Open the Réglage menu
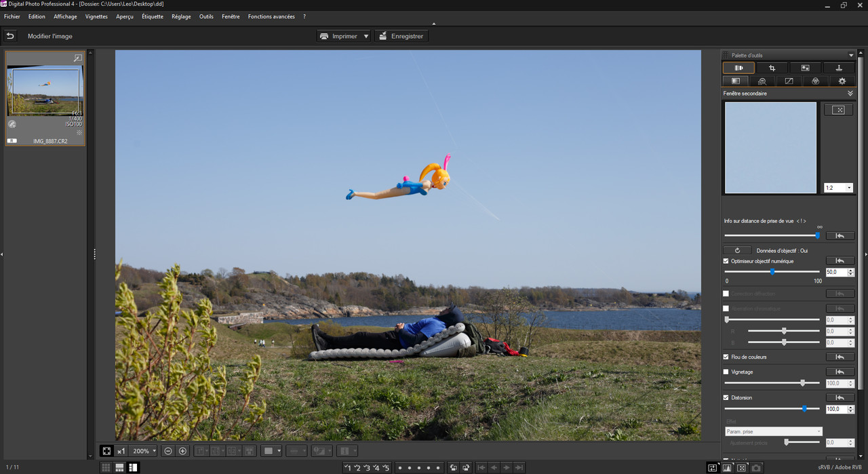Screen dimensions: 868x474 click(x=181, y=16)
